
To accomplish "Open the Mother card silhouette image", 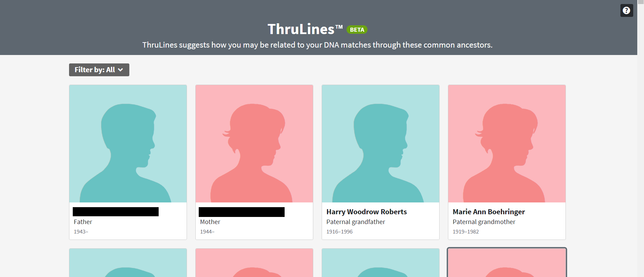I will (x=254, y=144).
